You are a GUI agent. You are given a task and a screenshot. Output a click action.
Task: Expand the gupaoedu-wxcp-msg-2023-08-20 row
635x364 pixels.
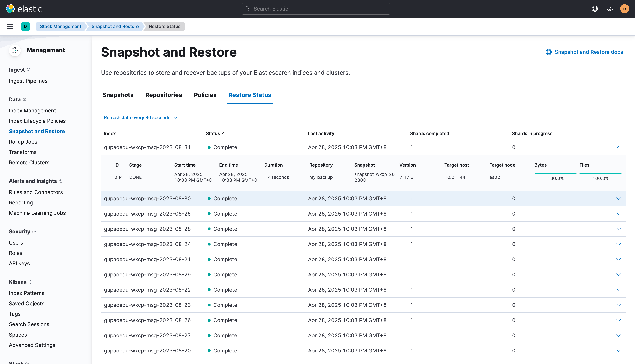[x=618, y=351]
